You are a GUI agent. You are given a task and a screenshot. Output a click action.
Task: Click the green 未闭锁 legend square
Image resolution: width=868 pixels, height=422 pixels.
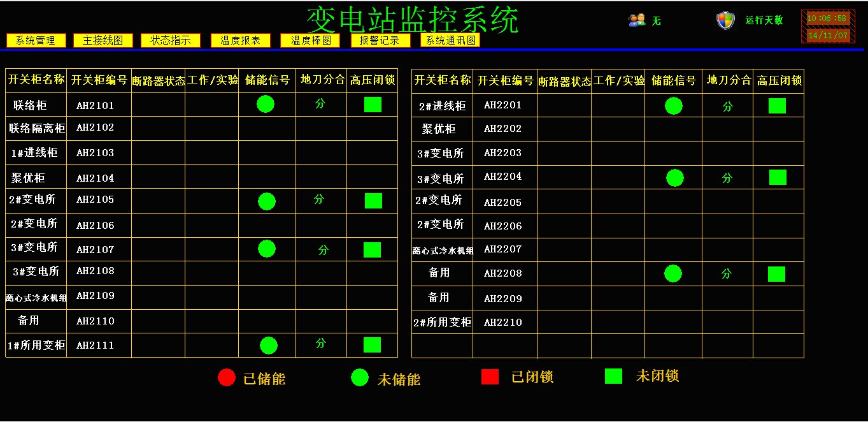click(x=613, y=376)
